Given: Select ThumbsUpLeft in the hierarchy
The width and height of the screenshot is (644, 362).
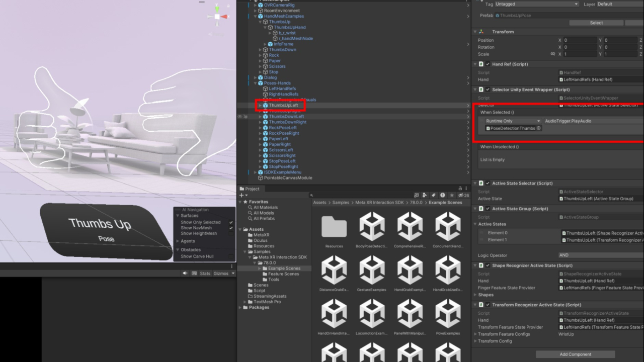Looking at the screenshot, I should tap(283, 106).
